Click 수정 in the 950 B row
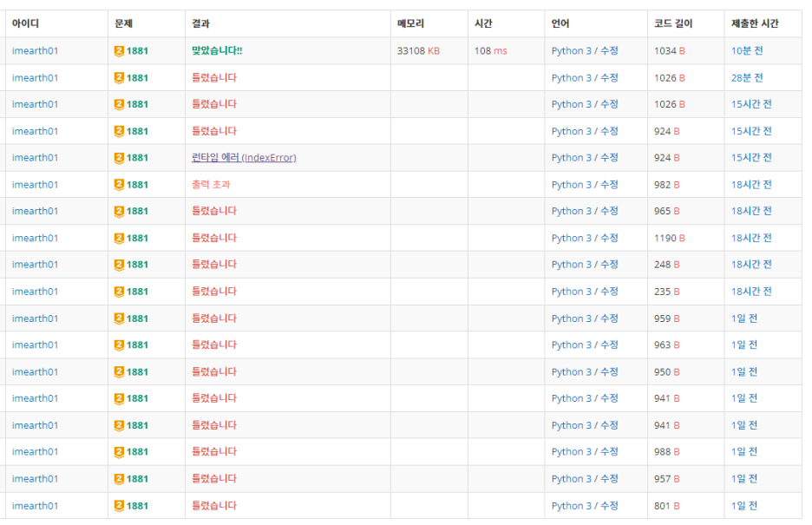Viewport: 812px width, 525px height. pos(609,371)
